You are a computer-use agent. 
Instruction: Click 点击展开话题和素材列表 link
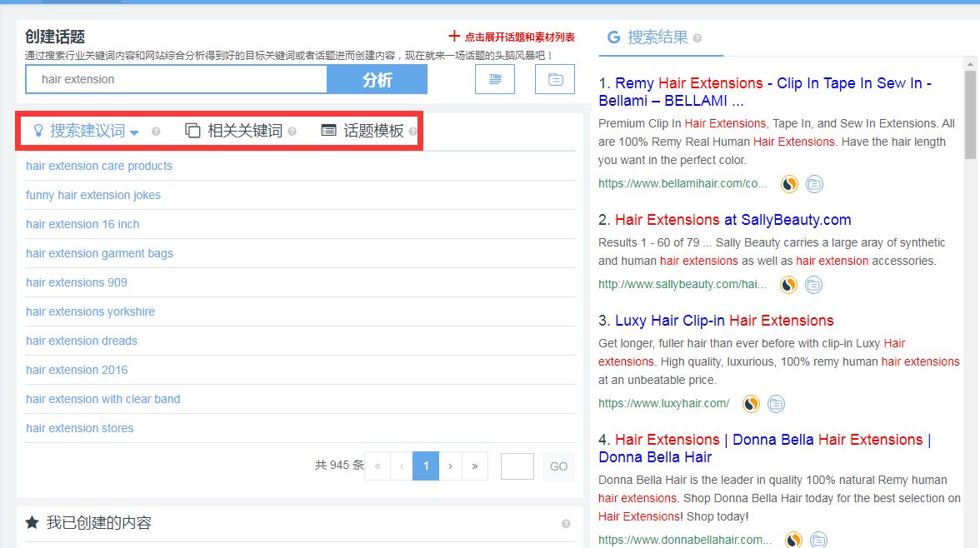[519, 37]
